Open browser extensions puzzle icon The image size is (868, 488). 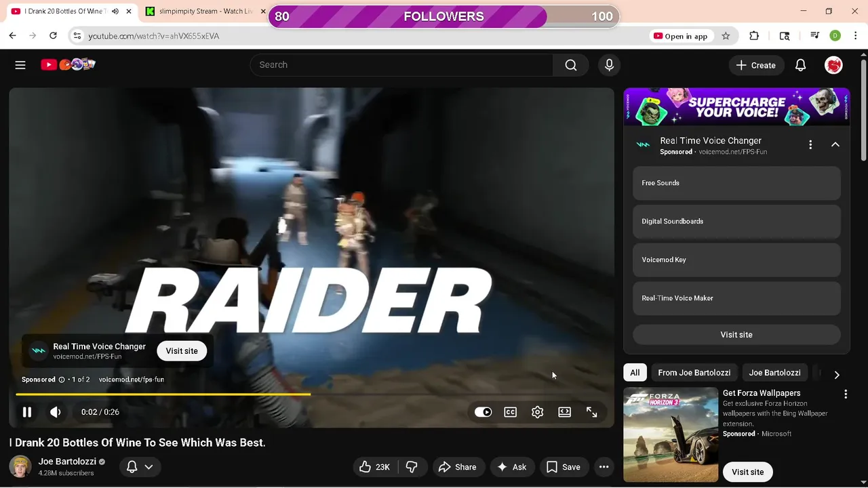click(x=754, y=36)
